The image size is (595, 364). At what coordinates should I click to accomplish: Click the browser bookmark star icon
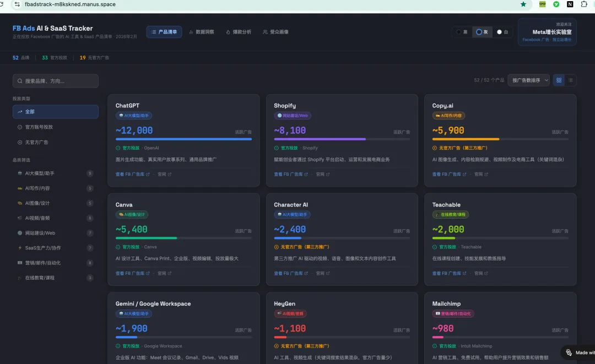coord(523,4)
